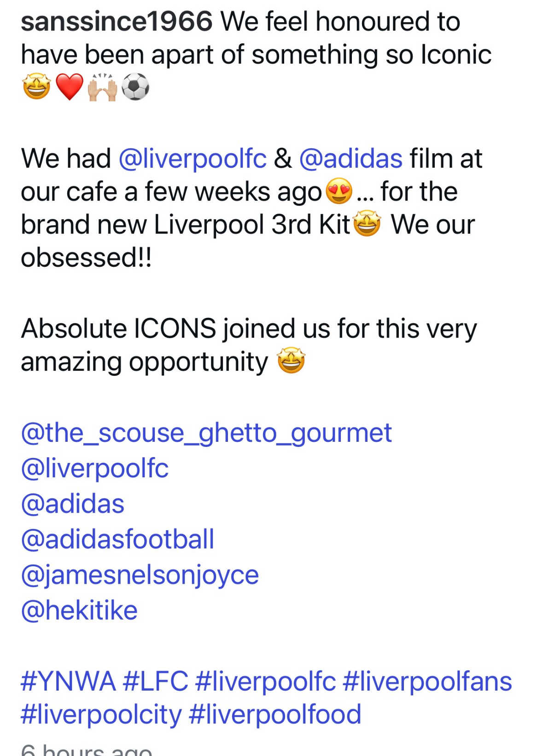Image resolution: width=543 pixels, height=756 pixels.
Task: Open the sanssince1966 profile username
Action: (117, 22)
